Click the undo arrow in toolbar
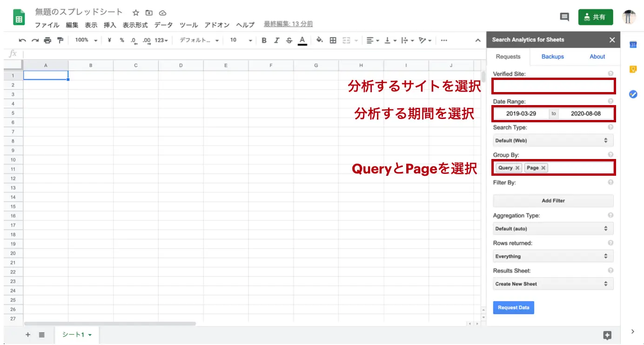 point(22,40)
